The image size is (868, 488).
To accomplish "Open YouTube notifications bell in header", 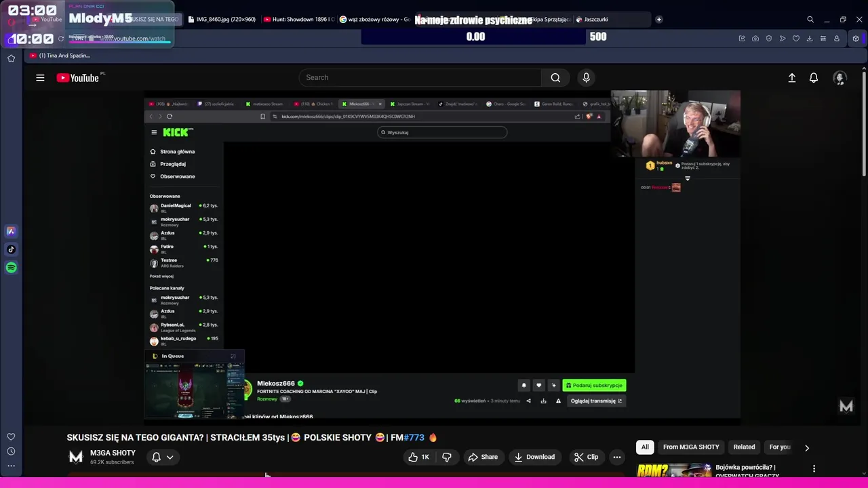I will point(814,78).
